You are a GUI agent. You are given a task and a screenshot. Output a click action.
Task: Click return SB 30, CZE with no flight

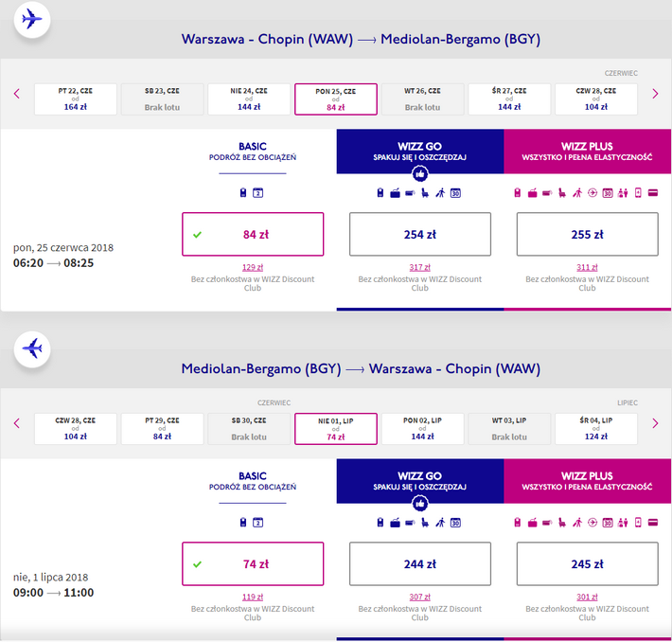click(x=249, y=429)
